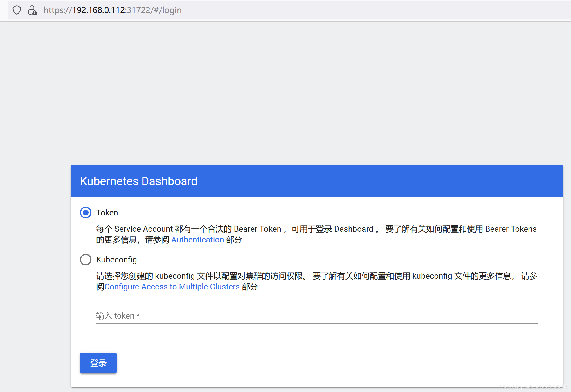Click the Token option label text
The width and height of the screenshot is (571, 392).
107,213
